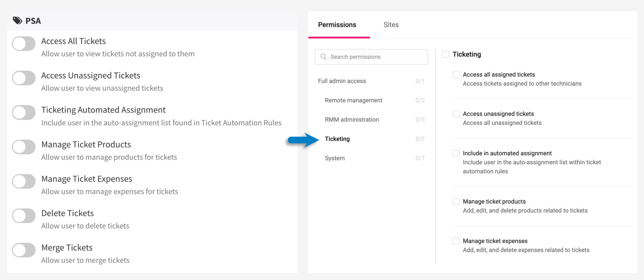The height and width of the screenshot is (280, 644).
Task: Check Access all assigned tickets
Action: [456, 74]
